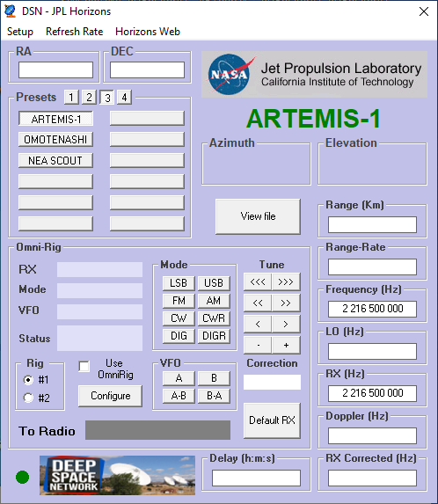Click the green ARTEMIS-1 target title

click(x=314, y=119)
